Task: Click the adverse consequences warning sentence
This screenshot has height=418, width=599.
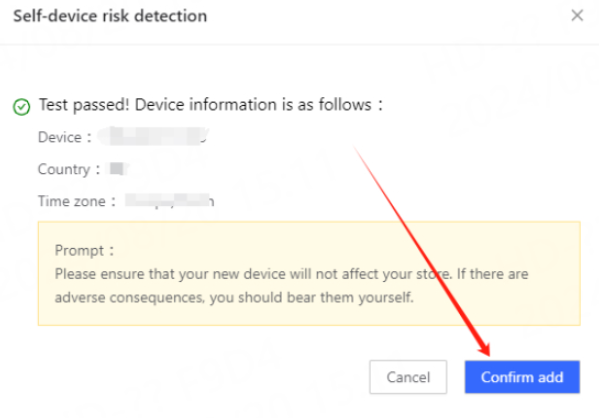Action: pyautogui.click(x=234, y=297)
